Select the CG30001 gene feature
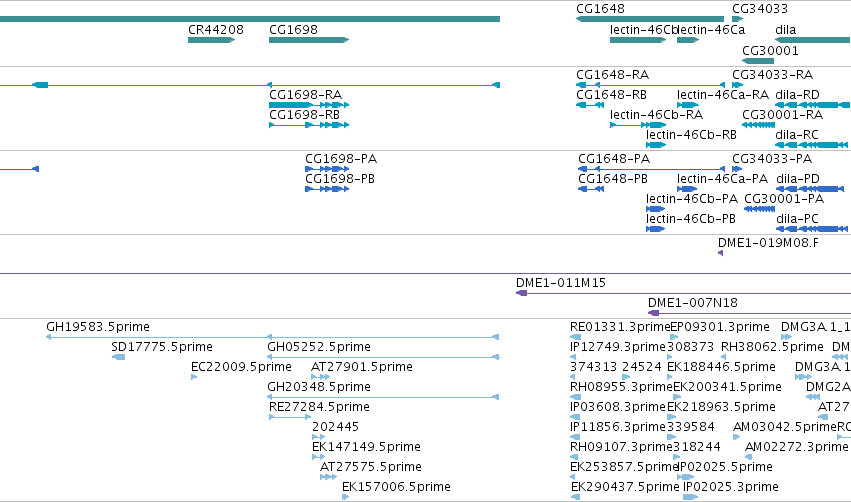The image size is (851, 502). click(x=758, y=61)
